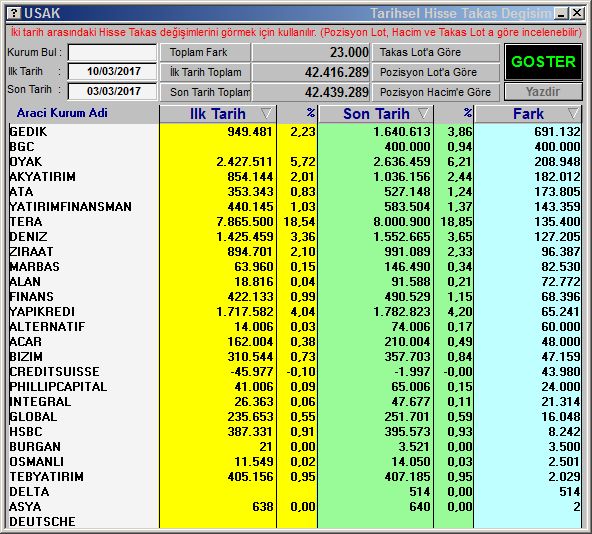The image size is (592, 534).
Task: Click the total value 42.416.289
Action: click(x=337, y=72)
